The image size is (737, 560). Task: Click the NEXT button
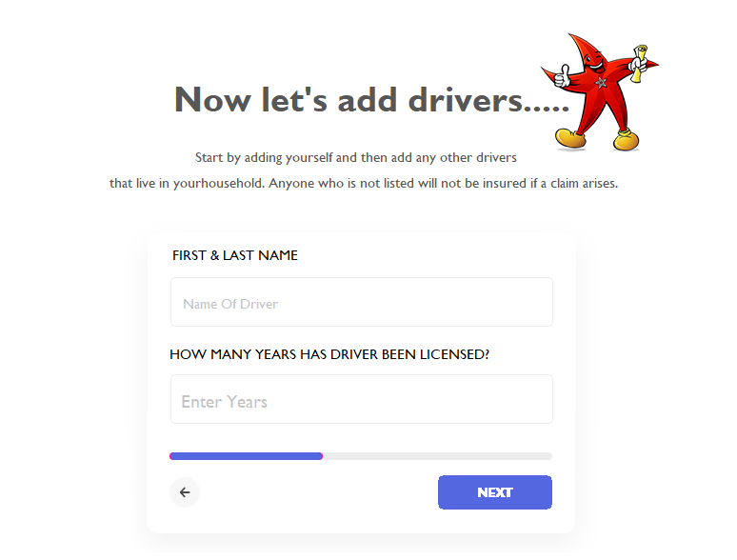coord(495,492)
